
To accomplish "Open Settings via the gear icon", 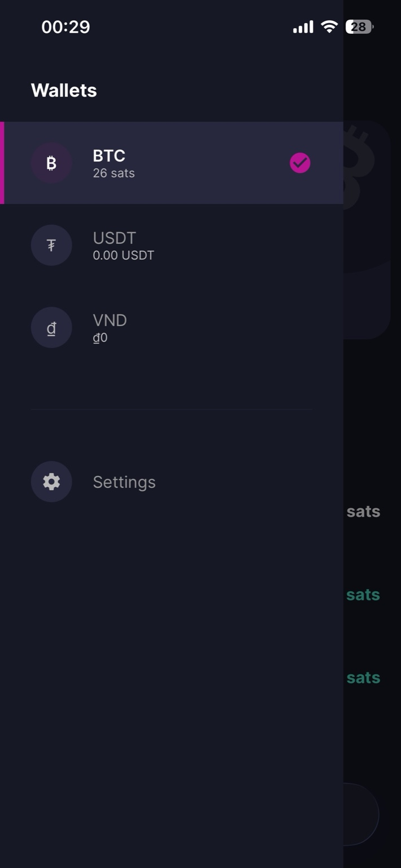I will pyautogui.click(x=51, y=482).
